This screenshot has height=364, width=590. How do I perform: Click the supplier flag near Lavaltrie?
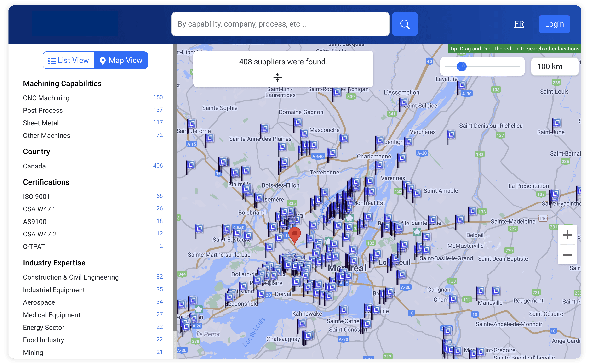click(x=461, y=85)
